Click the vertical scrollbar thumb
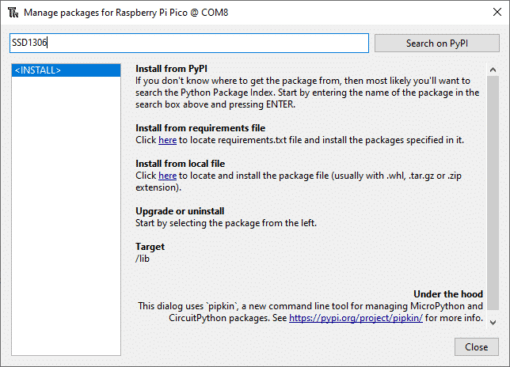The width and height of the screenshot is (510, 367). tap(493, 193)
